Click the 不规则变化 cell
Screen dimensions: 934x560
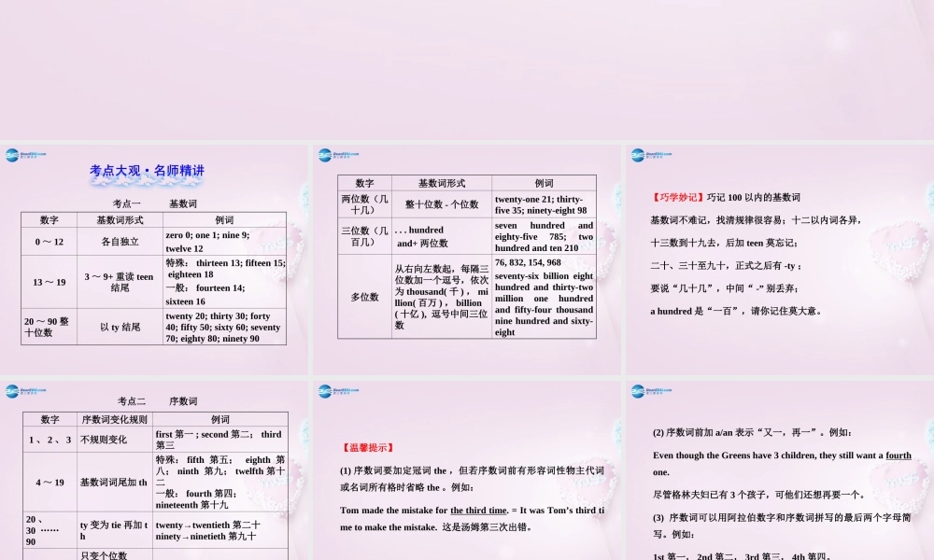coord(114,440)
